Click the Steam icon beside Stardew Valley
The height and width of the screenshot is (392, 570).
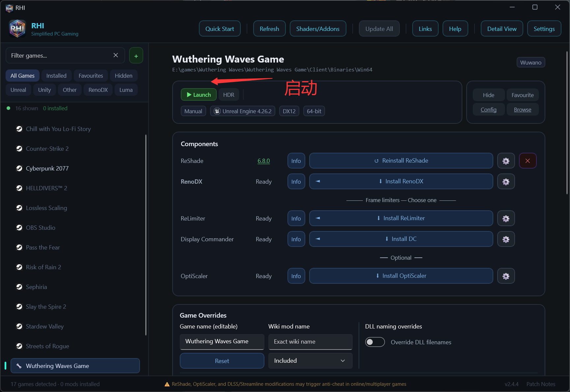(19, 327)
